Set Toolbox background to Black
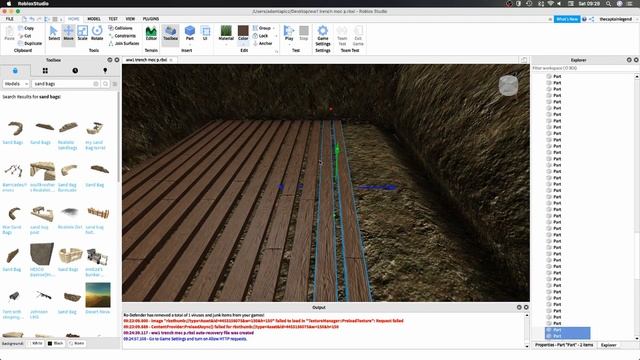Viewport: 640px width, 360px height. [56, 343]
